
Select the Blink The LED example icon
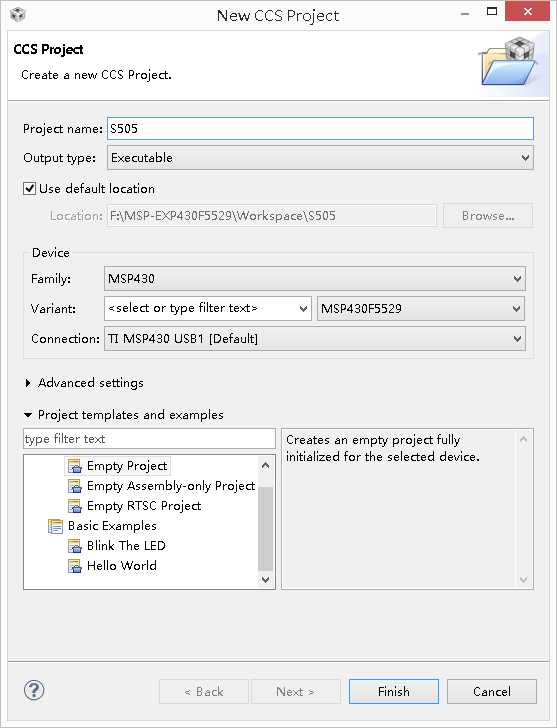pyautogui.click(x=75, y=546)
